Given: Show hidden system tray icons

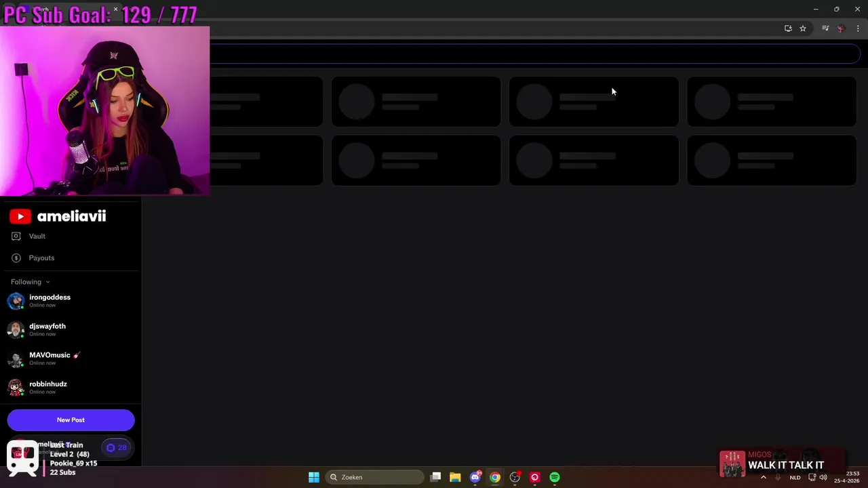Looking at the screenshot, I should click(x=764, y=477).
